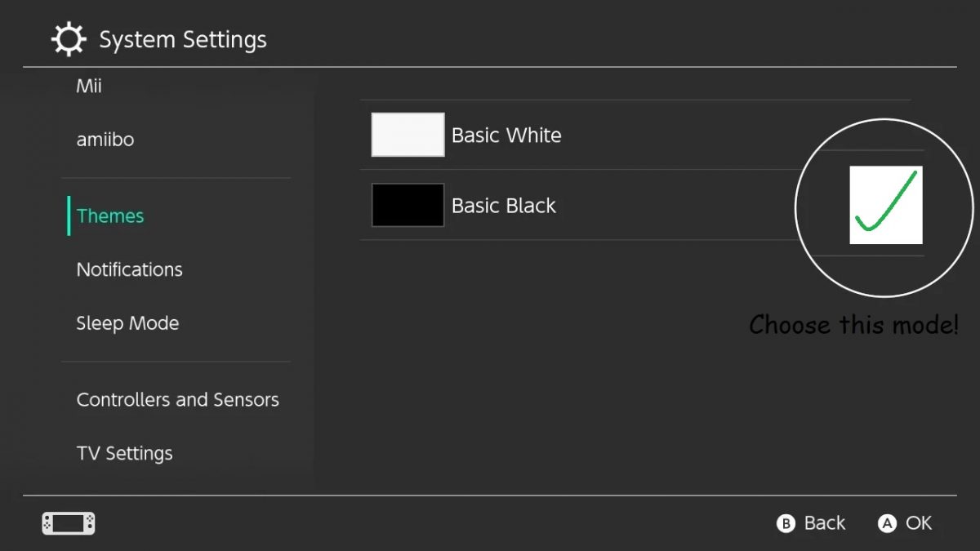The image size is (980, 551).
Task: Click the OK label
Action: point(919,523)
